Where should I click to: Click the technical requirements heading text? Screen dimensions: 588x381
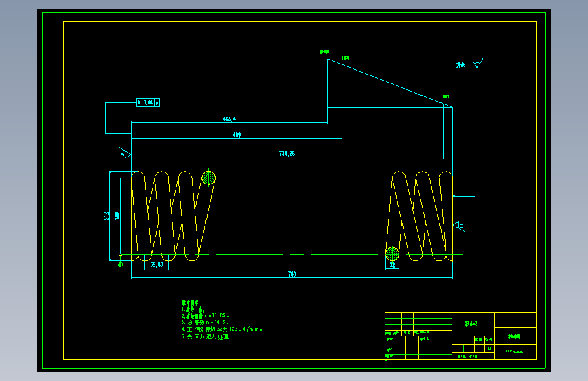pos(190,302)
